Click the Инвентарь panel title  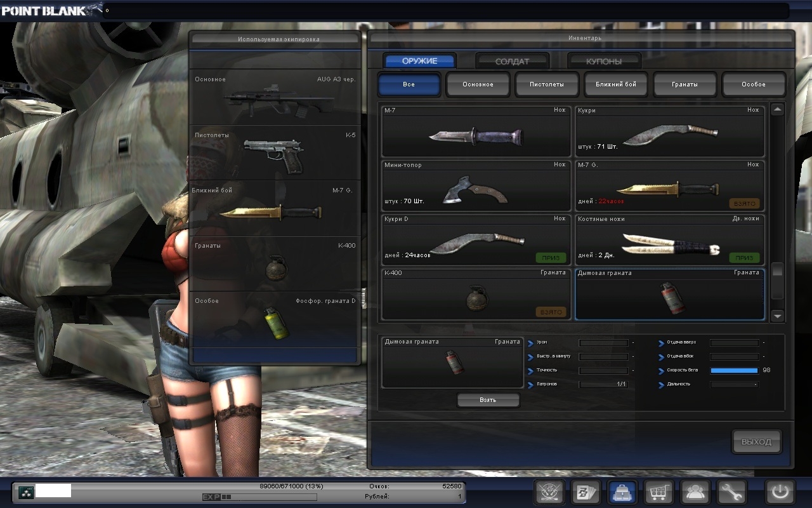click(x=586, y=38)
